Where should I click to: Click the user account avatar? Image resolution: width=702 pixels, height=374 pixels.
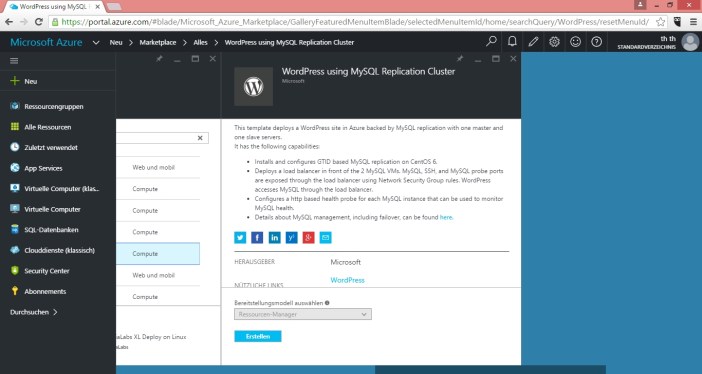[690, 42]
